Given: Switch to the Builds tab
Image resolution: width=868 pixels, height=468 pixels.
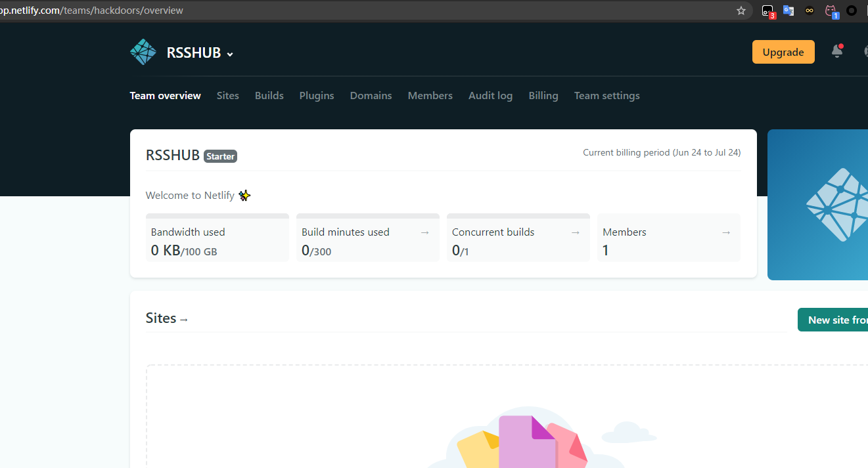Looking at the screenshot, I should (269, 96).
